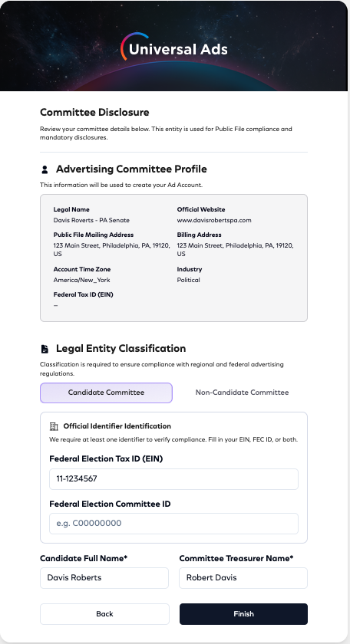The image size is (350, 644).
Task: Click the Federal Tax ID (EIN) label in profile
Action: 83,294
